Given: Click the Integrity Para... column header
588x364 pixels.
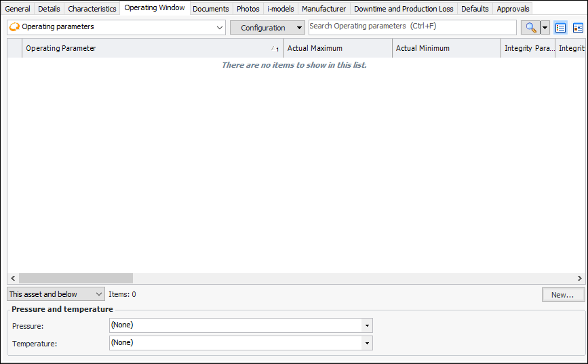Looking at the screenshot, I should [528, 48].
